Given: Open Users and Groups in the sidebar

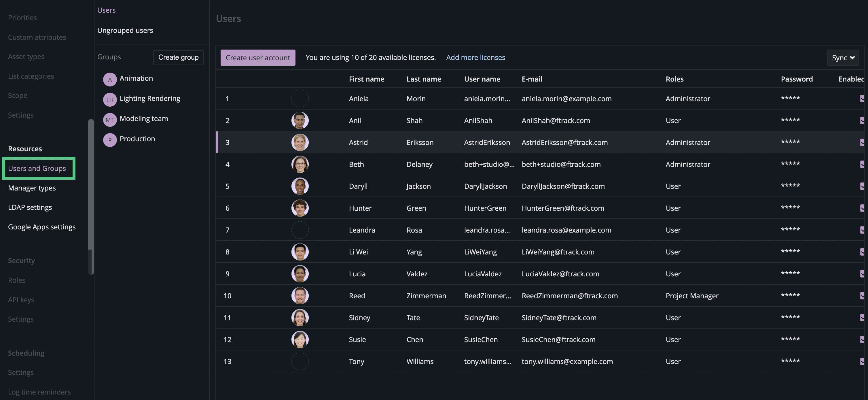Looking at the screenshot, I should (x=37, y=168).
